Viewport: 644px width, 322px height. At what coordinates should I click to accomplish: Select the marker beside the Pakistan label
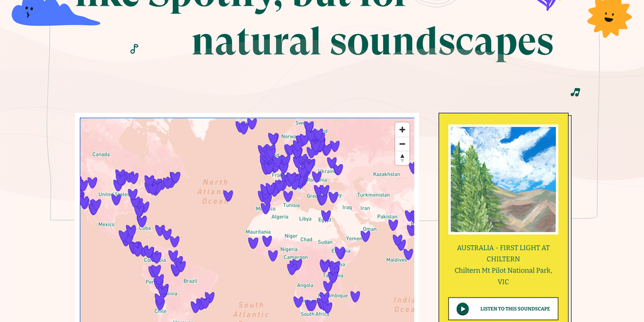coord(393,225)
